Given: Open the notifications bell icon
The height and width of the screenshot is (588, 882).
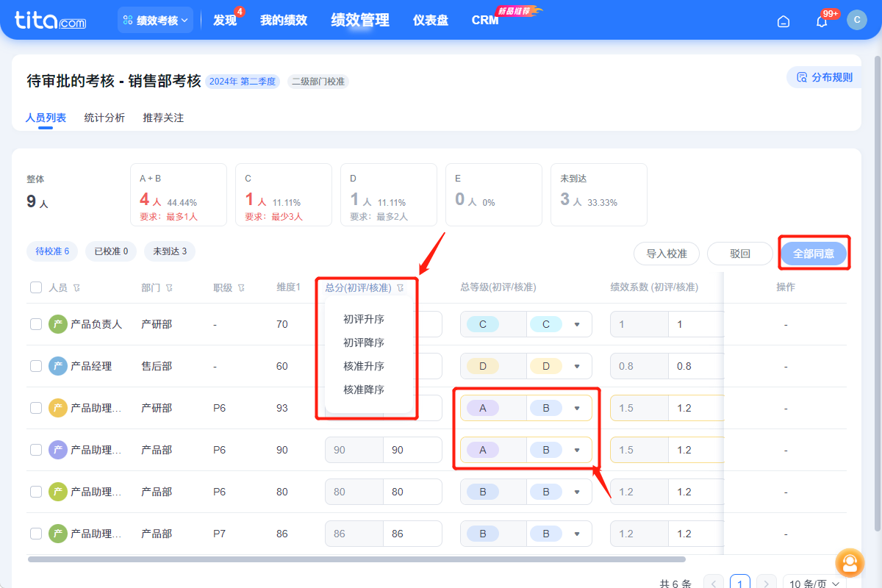Looking at the screenshot, I should click(822, 21).
